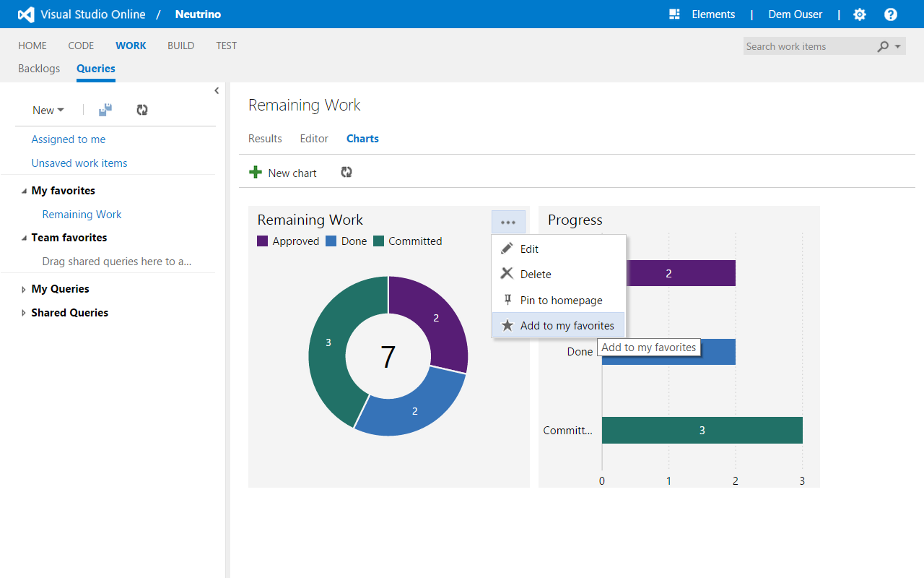Choose Pin to homepage from menu
This screenshot has height=578, width=924.
(561, 301)
